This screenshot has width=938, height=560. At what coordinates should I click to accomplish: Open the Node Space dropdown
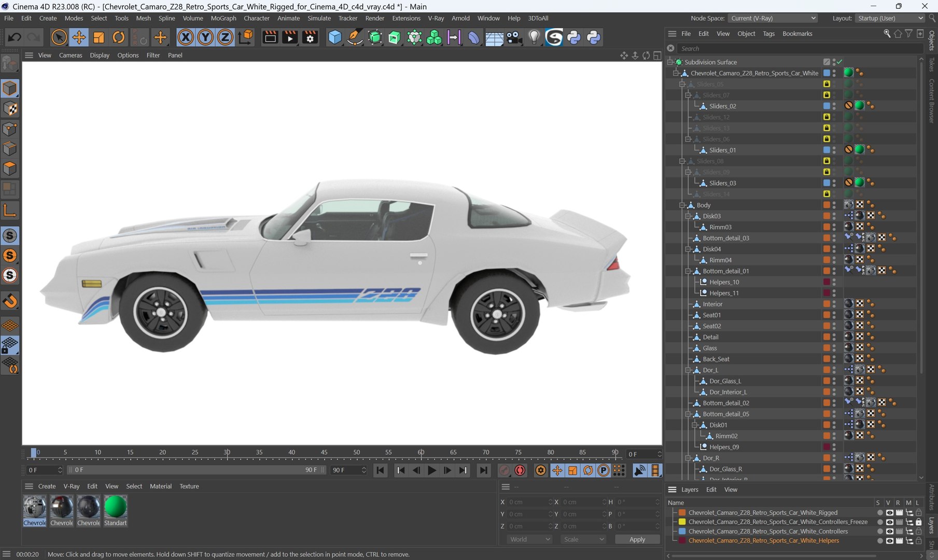pyautogui.click(x=773, y=18)
